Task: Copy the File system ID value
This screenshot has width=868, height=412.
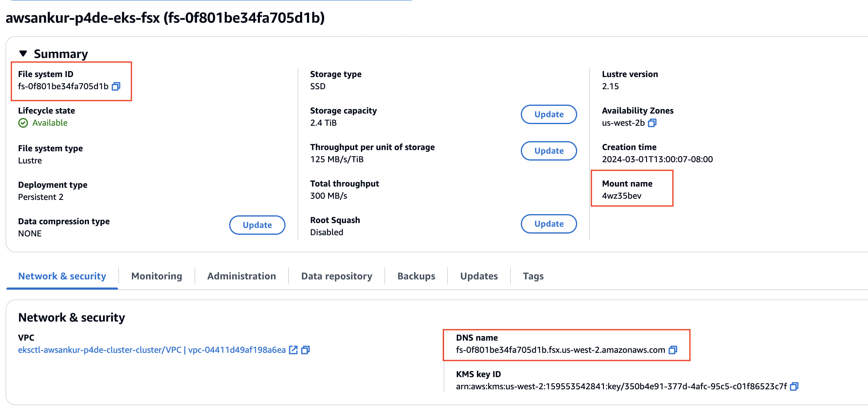Action: pos(116,86)
